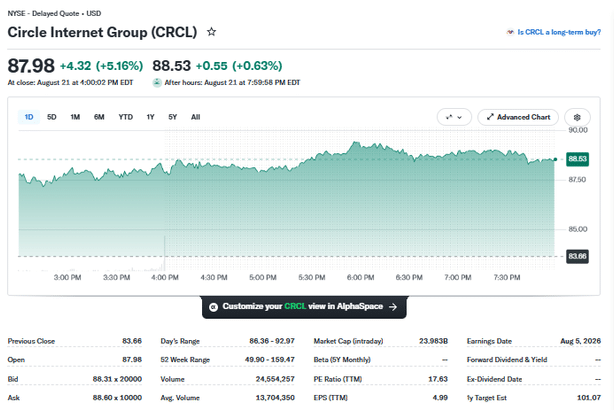Image resolution: width=614 pixels, height=410 pixels.
Task: Click Earnings Date value Aug 5, 2026
Action: 580,341
